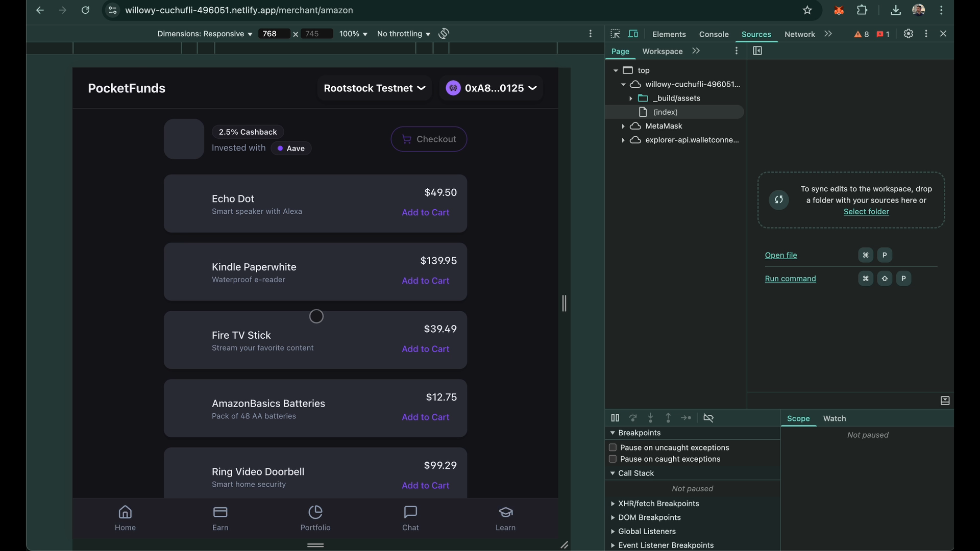
Task: Select the Workspace navigator tab
Action: (662, 52)
